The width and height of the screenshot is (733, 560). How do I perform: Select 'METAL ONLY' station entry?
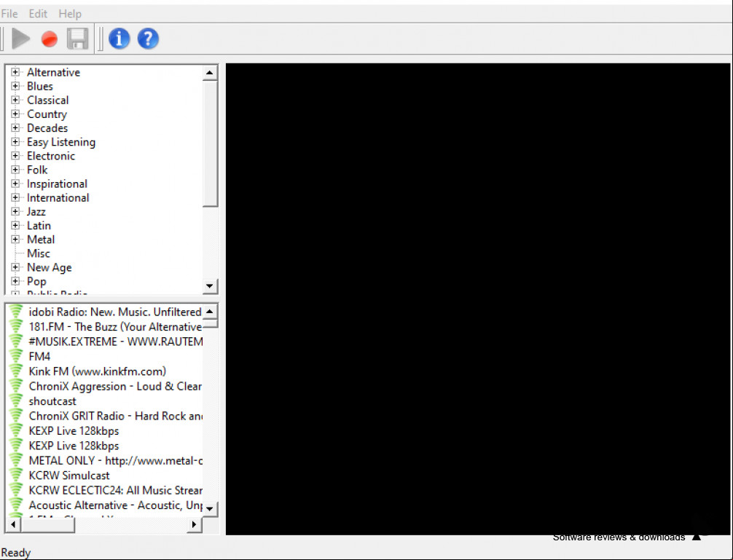click(115, 460)
